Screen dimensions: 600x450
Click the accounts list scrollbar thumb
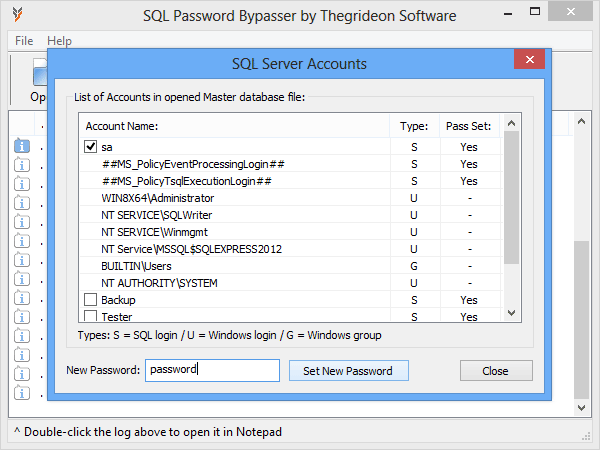512,197
